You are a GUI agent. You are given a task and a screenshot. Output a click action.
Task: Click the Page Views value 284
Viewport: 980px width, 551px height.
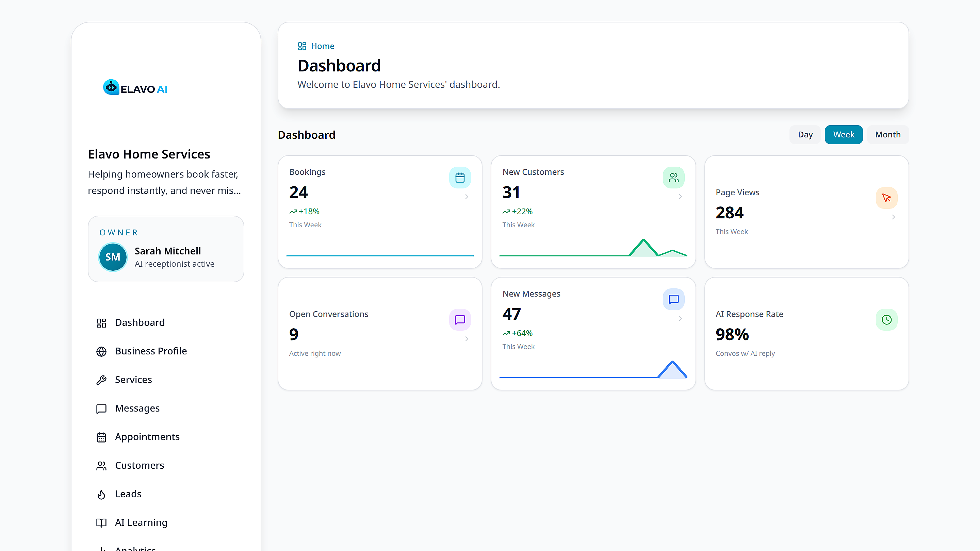(x=729, y=213)
